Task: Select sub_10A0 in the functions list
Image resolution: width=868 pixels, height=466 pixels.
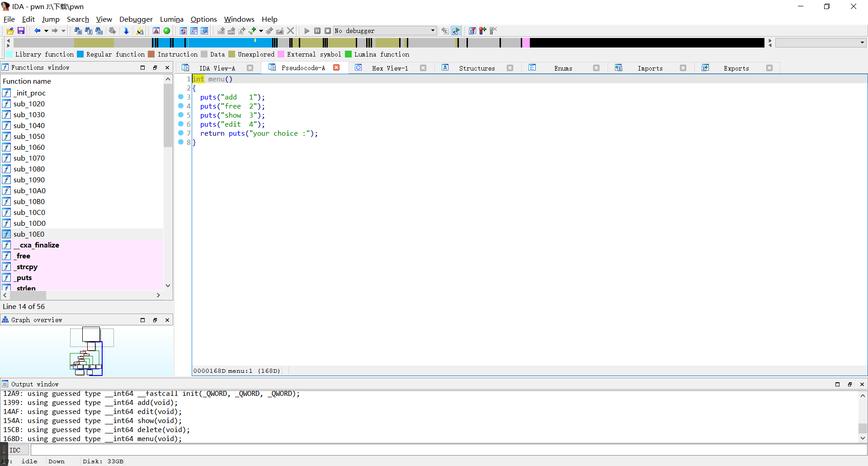Action: (x=29, y=190)
